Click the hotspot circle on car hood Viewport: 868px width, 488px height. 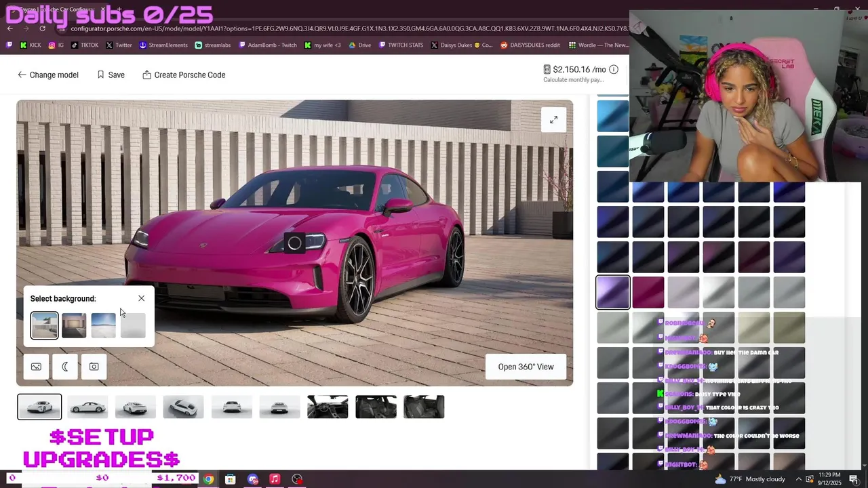[x=294, y=243]
